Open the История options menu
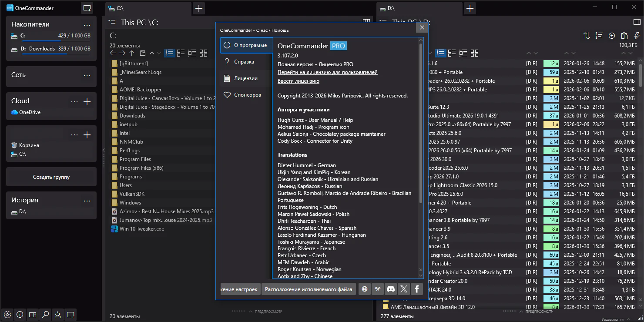Image resolution: width=644 pixels, height=322 pixels. (87, 201)
